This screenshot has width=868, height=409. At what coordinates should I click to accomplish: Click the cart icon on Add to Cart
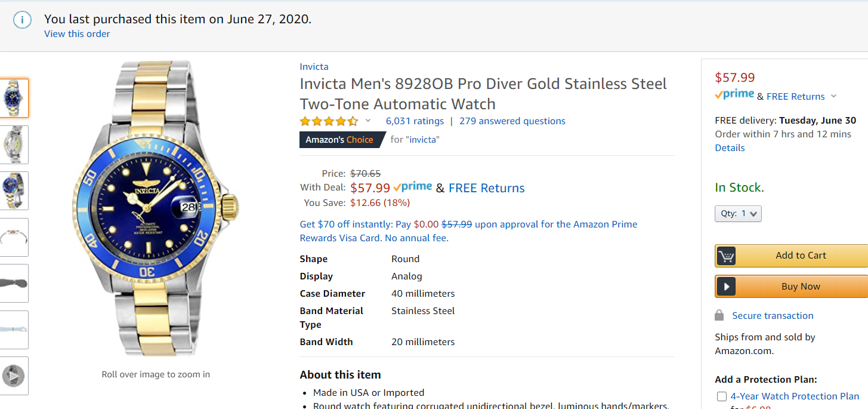pos(726,256)
